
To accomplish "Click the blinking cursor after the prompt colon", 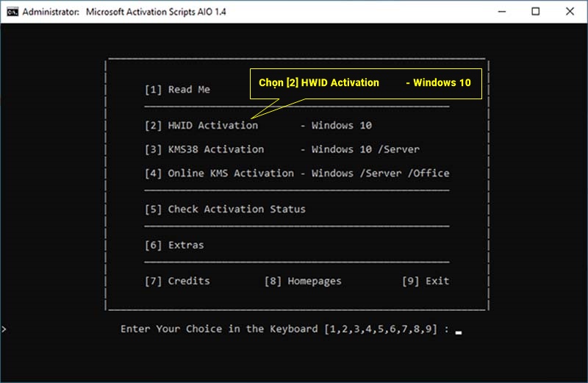I will click(x=458, y=332).
